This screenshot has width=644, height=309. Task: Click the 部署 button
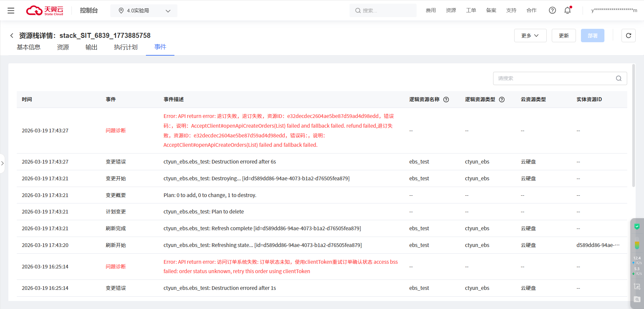(593, 36)
